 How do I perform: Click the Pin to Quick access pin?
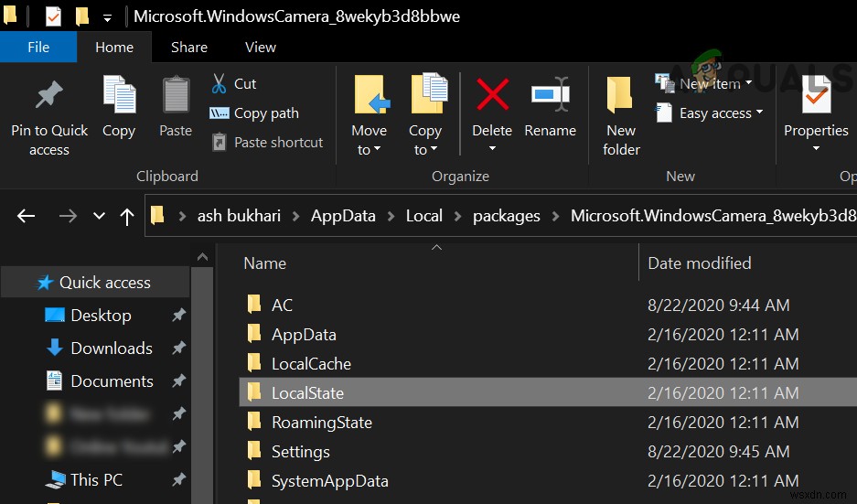click(x=48, y=97)
